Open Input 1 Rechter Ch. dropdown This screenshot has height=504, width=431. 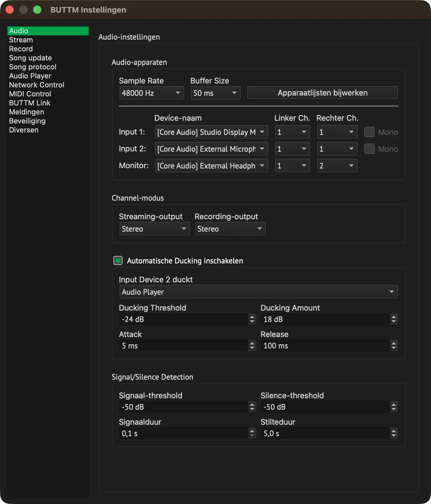[x=337, y=132]
